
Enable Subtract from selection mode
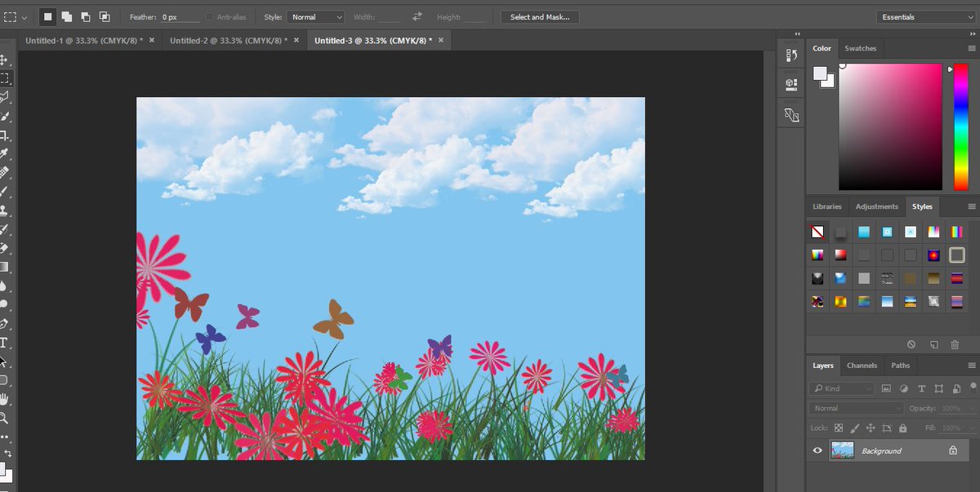click(86, 16)
